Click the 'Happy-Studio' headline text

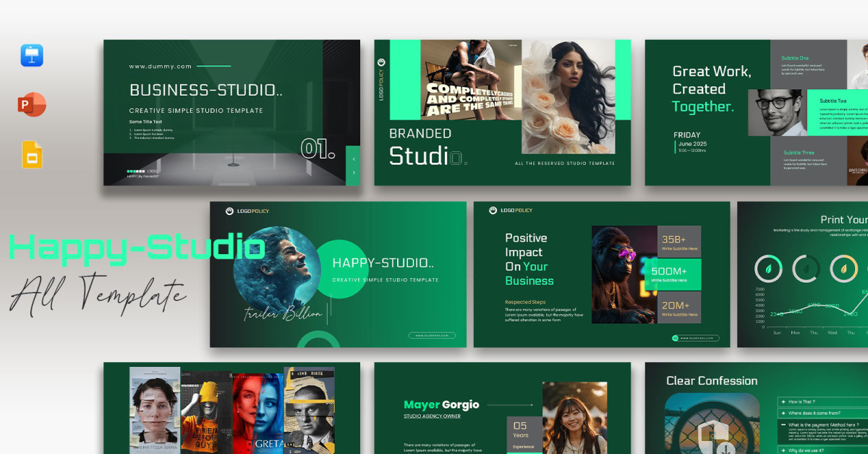[137, 248]
